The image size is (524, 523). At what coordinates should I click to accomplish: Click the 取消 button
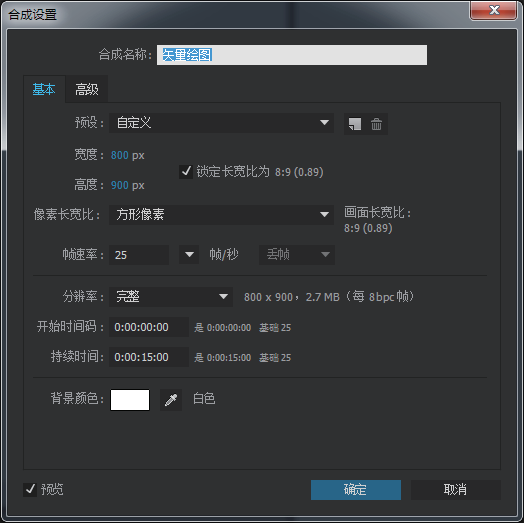click(x=455, y=490)
